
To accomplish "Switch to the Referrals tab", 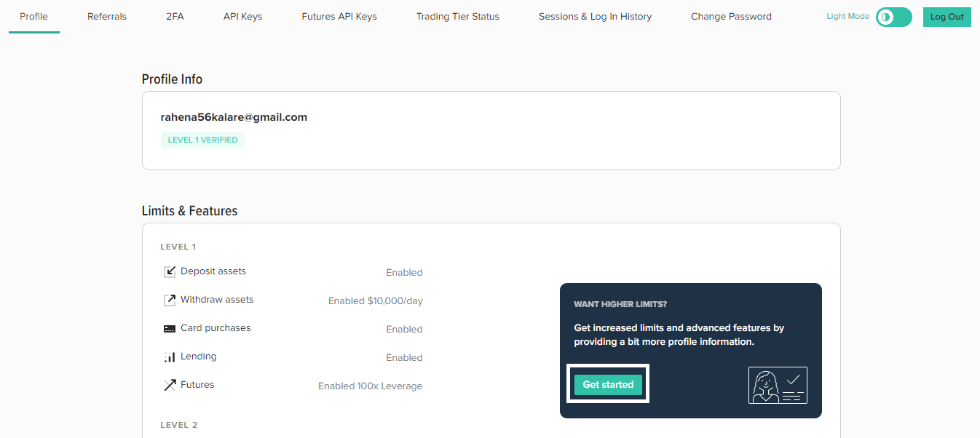I will pos(107,16).
